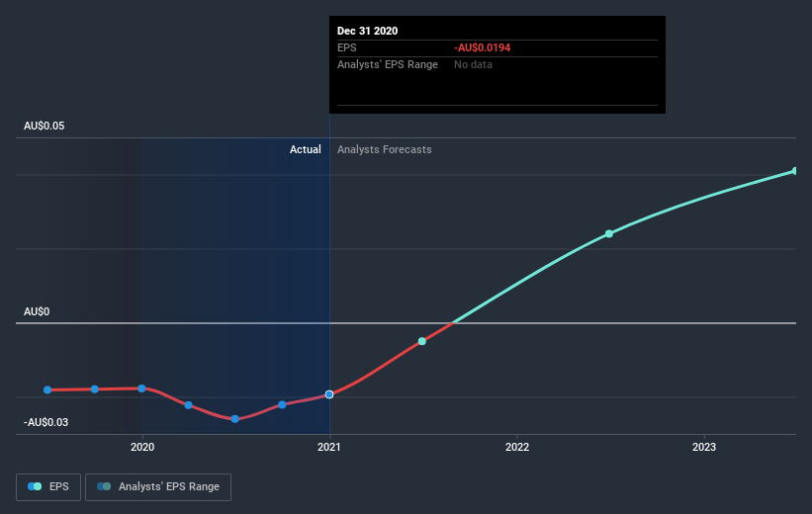Click the forecast data point at mid-2021

[422, 341]
